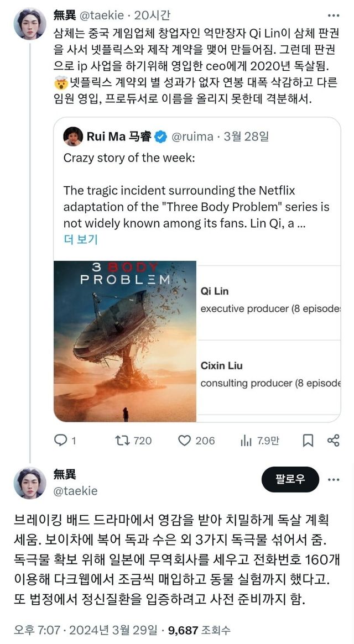
Task: Open the @taekie handle in reply
Action: (x=75, y=491)
